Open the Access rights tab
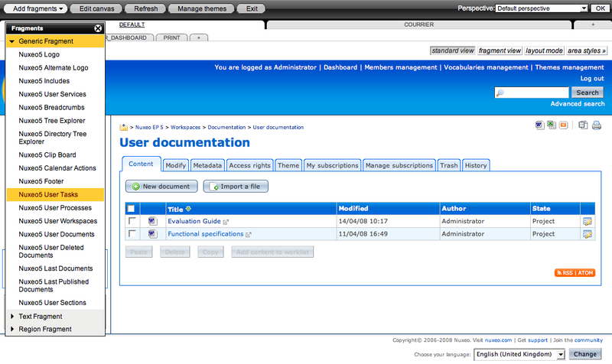Screen dimensions: 612x364 (250, 165)
